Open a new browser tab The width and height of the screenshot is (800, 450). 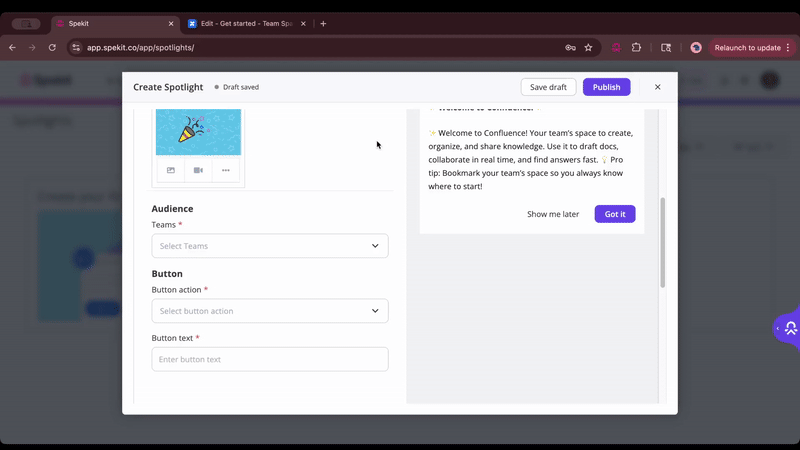[323, 23]
